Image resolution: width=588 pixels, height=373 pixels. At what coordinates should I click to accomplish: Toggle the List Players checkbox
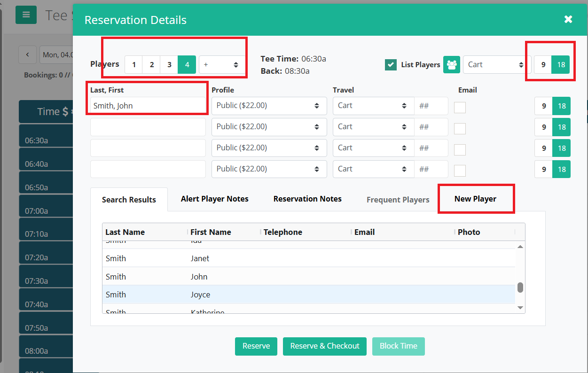pos(391,65)
